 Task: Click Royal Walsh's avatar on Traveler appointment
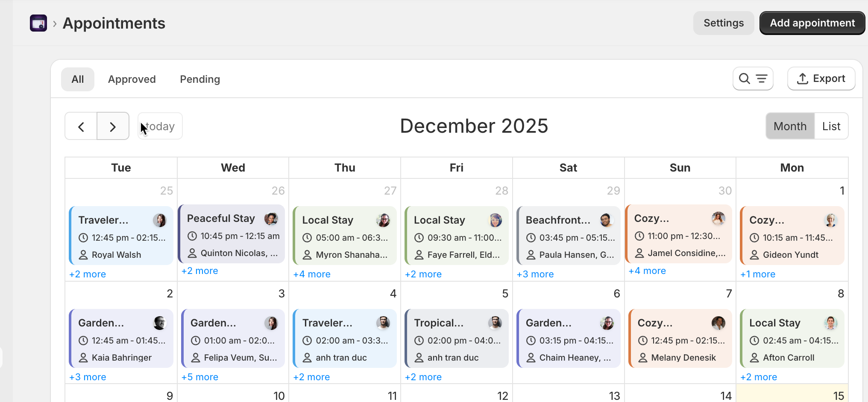click(160, 220)
